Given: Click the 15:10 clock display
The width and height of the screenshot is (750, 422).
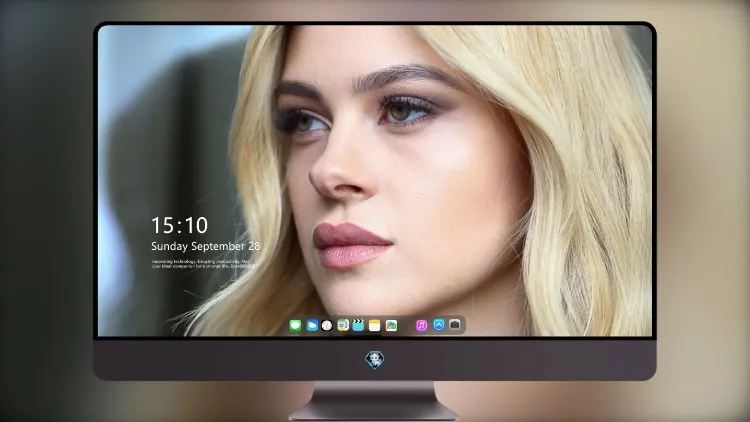Looking at the screenshot, I should point(179,225).
